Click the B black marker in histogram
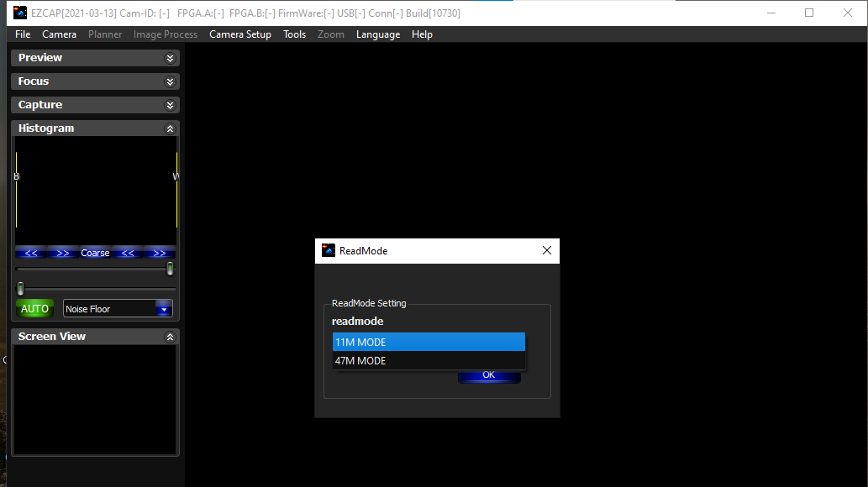The height and width of the screenshot is (487, 868). (x=16, y=176)
